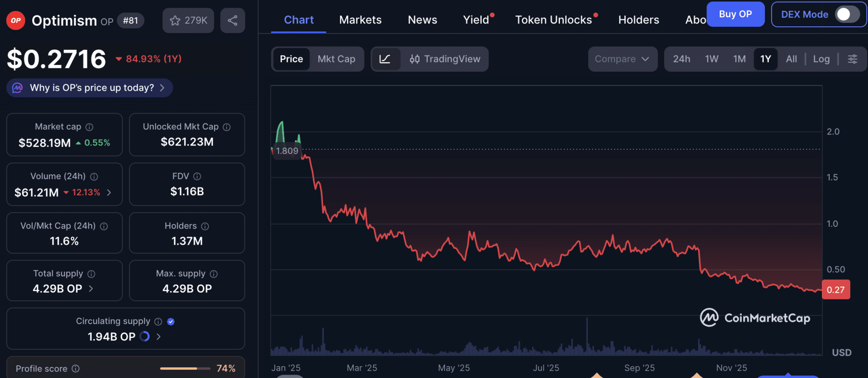The height and width of the screenshot is (378, 868).
Task: Switch to the Markets tab
Action: [x=360, y=20]
